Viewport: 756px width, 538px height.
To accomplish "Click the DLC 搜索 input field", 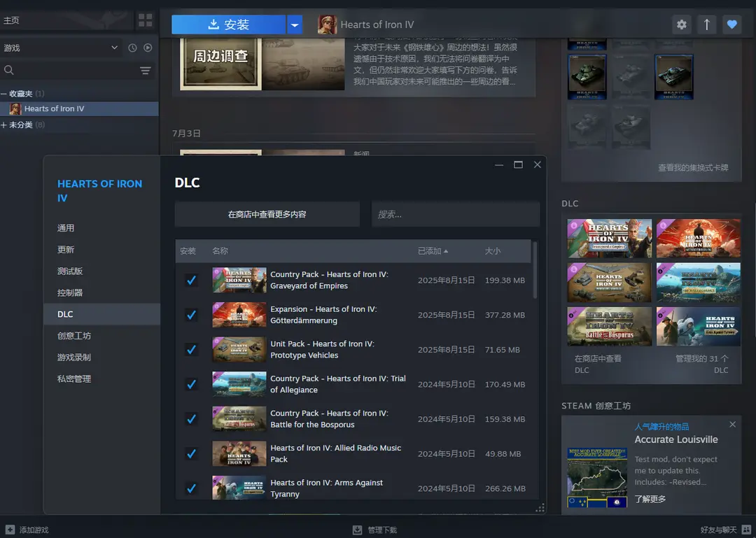I will click(x=455, y=214).
